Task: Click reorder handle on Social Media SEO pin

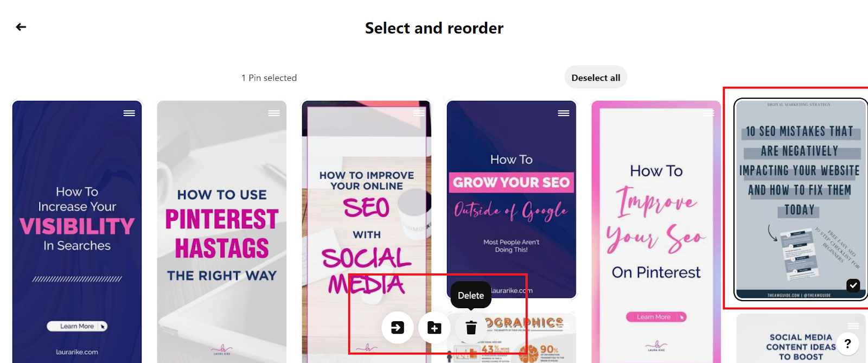Action: [x=419, y=113]
